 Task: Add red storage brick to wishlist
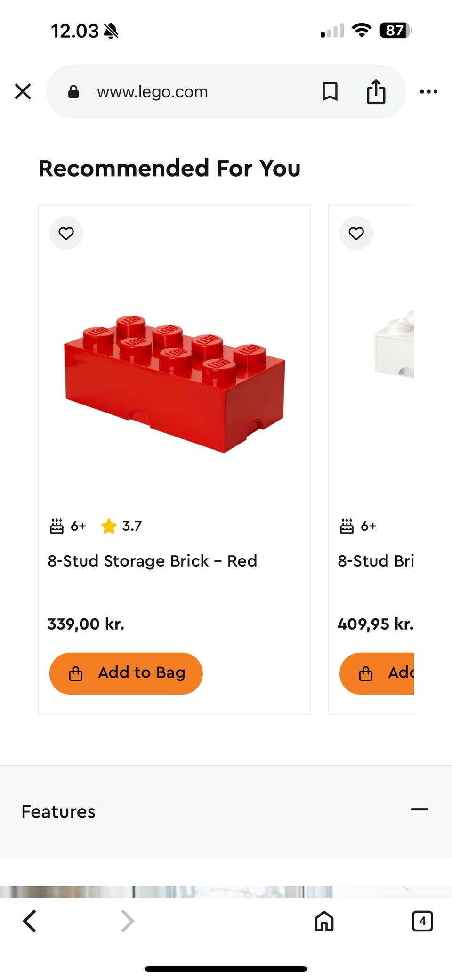click(x=66, y=233)
